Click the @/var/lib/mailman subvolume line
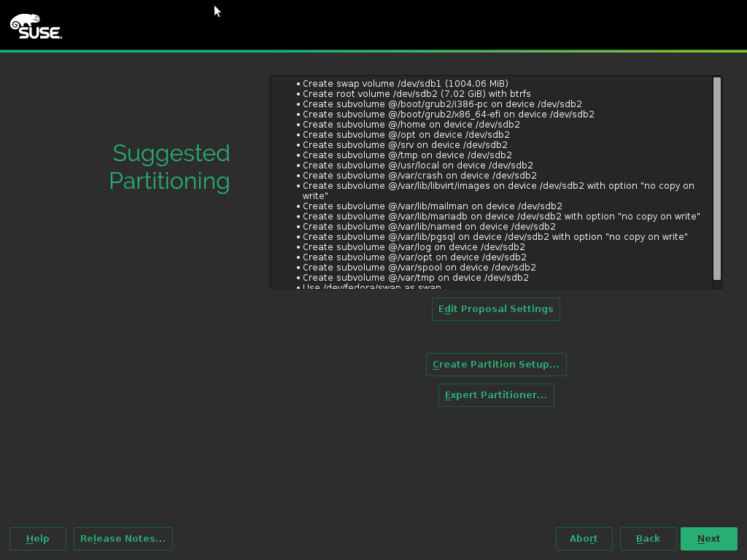Image resolution: width=747 pixels, height=560 pixels. coord(433,206)
